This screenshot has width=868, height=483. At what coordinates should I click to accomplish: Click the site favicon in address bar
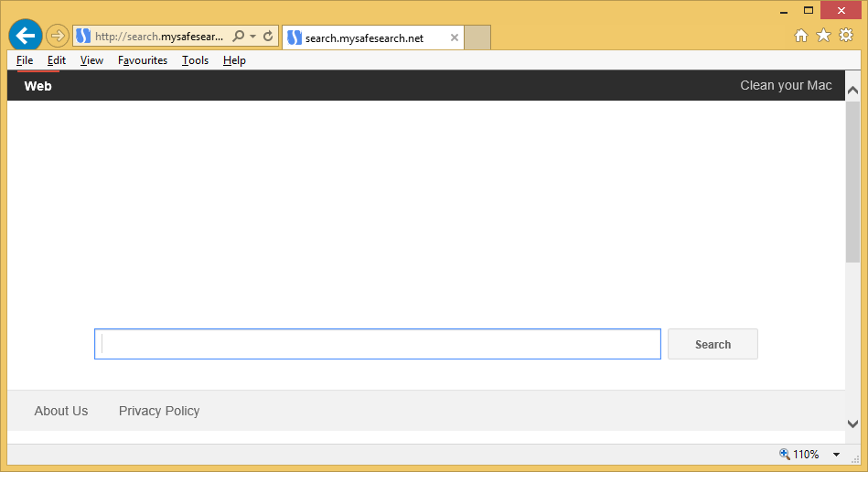click(x=83, y=37)
